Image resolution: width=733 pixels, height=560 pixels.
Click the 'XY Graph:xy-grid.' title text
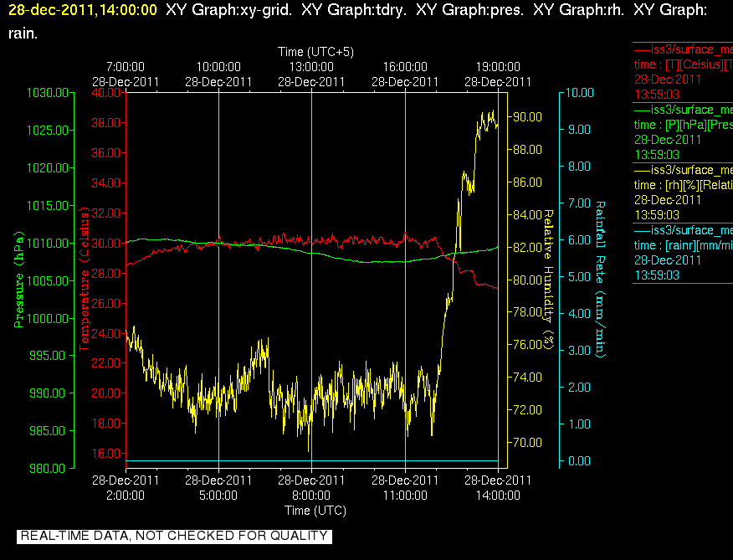tap(229, 10)
